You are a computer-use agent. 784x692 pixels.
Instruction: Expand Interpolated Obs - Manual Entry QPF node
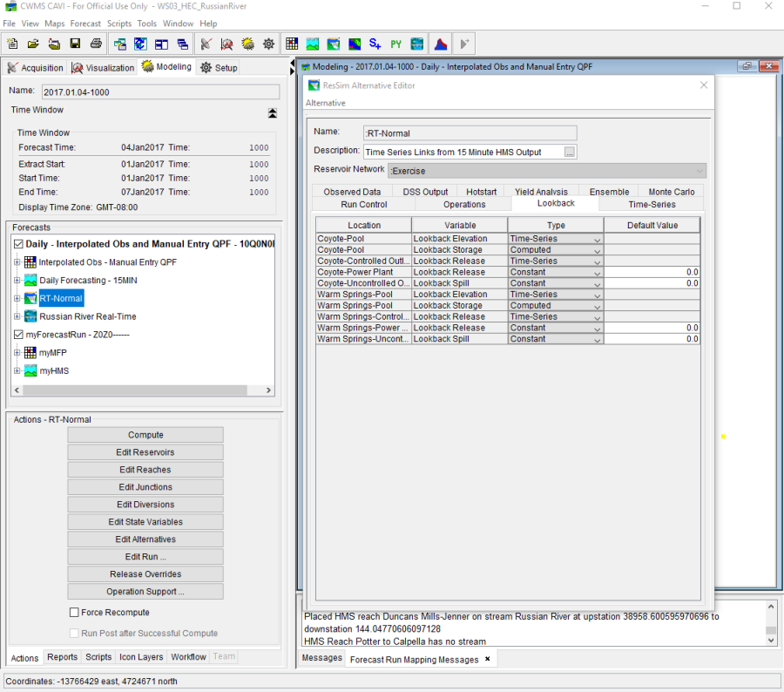(17, 261)
